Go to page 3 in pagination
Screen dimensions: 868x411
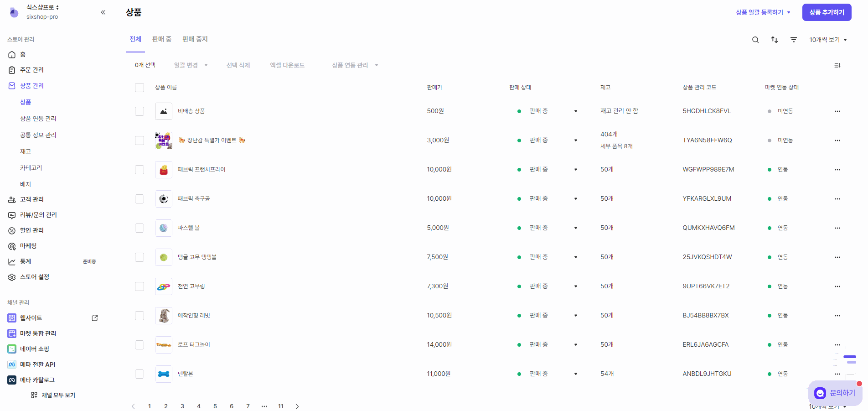coord(182,406)
